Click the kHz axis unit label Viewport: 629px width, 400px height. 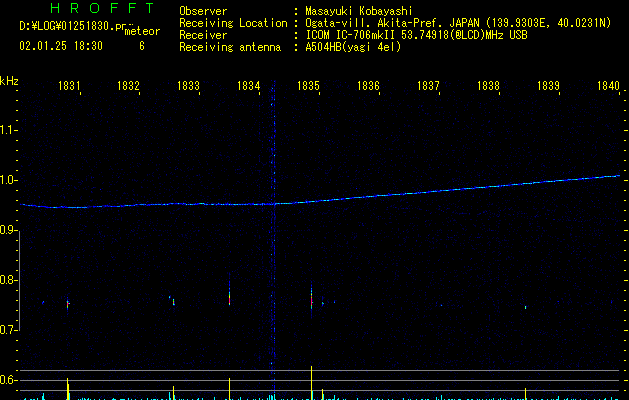pyautogui.click(x=9, y=81)
